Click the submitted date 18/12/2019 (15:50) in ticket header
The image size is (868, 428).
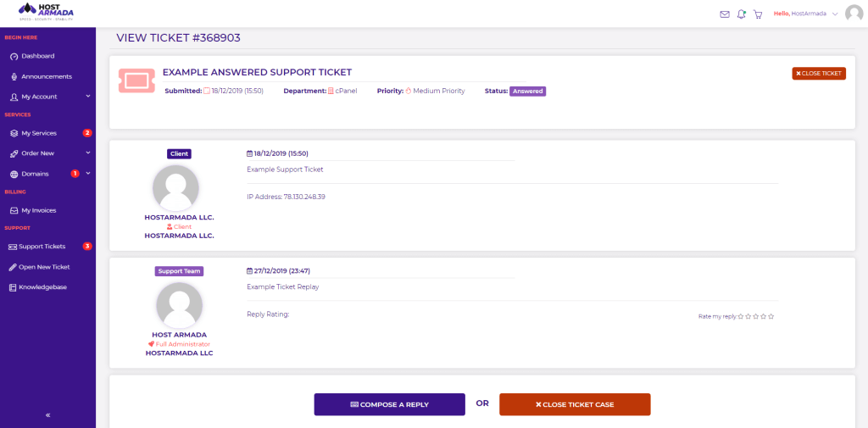237,92
